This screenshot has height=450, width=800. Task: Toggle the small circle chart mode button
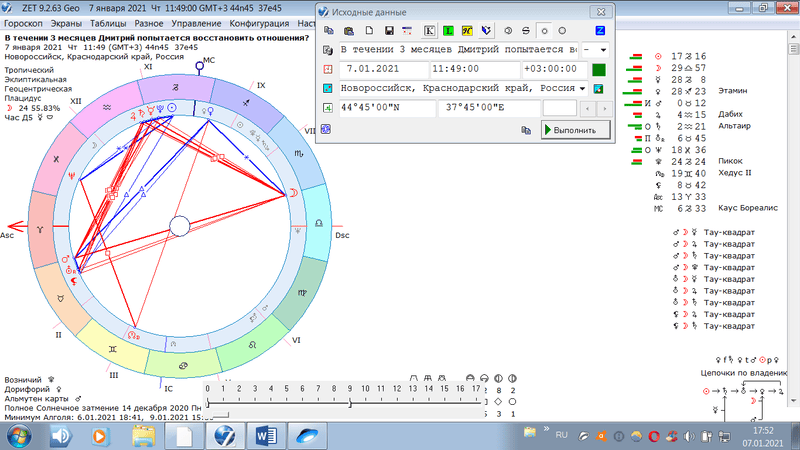(x=544, y=31)
